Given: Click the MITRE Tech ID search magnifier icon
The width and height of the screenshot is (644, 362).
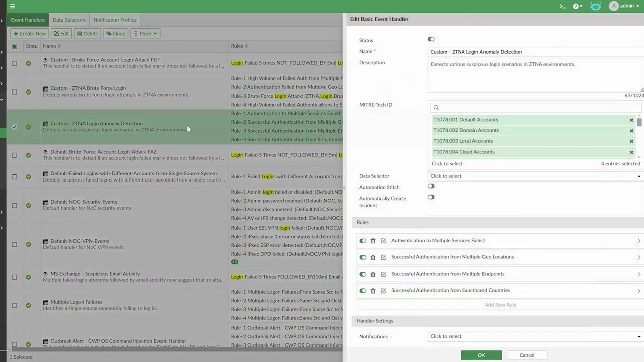Looking at the screenshot, I should (x=436, y=108).
